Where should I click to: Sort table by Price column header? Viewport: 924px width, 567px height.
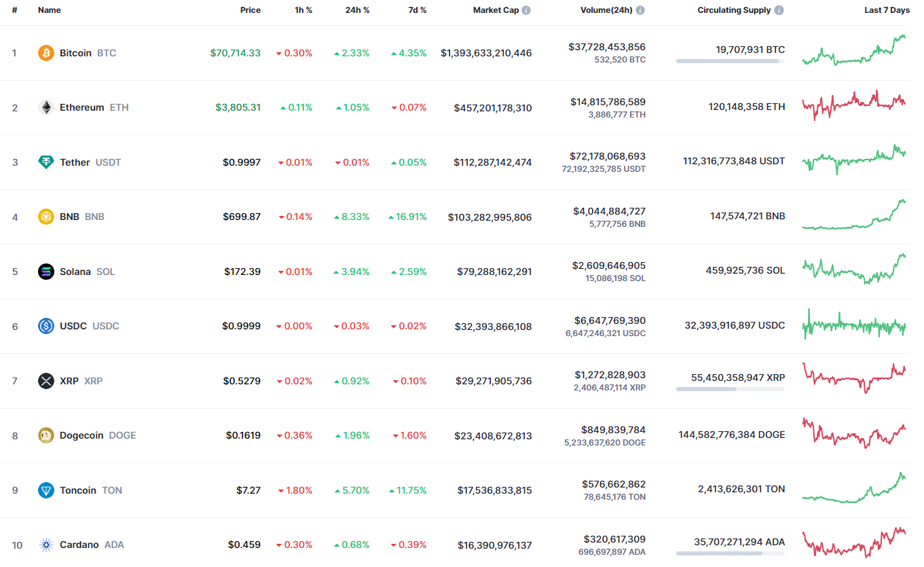[x=250, y=10]
